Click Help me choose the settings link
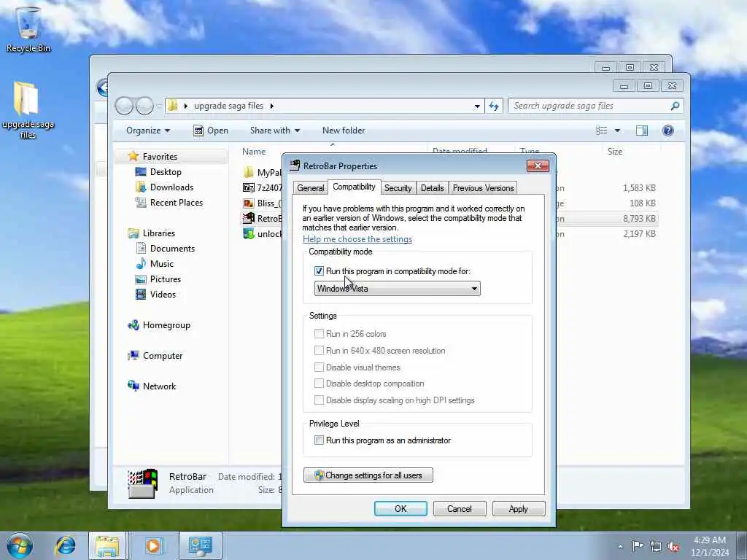 (357, 239)
